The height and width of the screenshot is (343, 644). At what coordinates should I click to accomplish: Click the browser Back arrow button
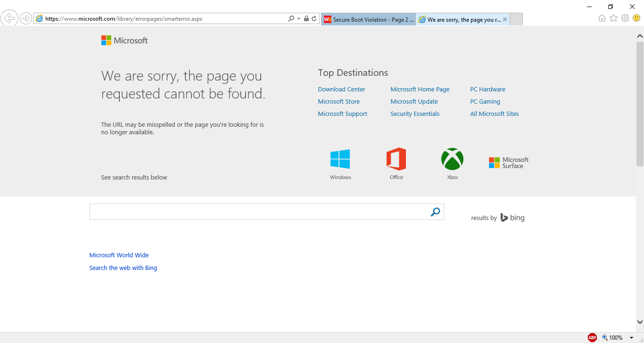9,18
